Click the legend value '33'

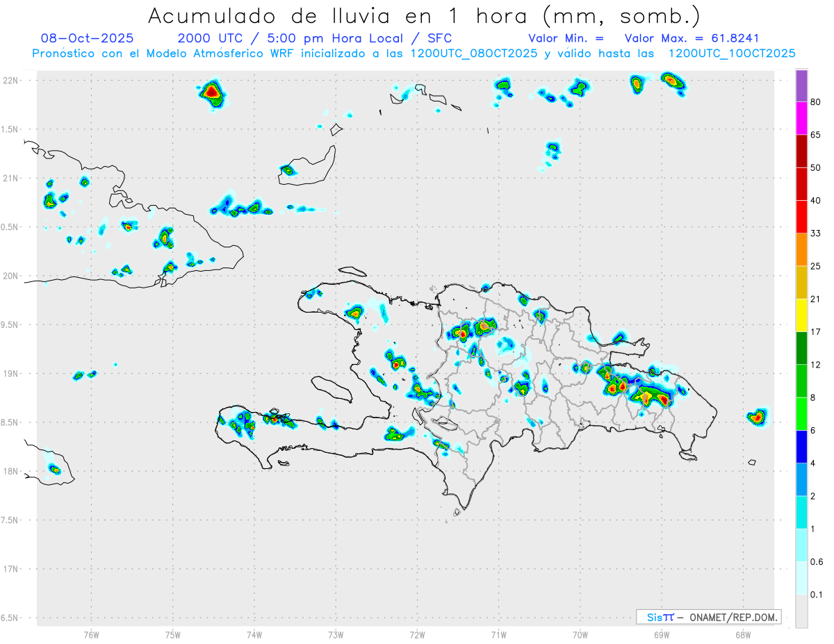[817, 233]
